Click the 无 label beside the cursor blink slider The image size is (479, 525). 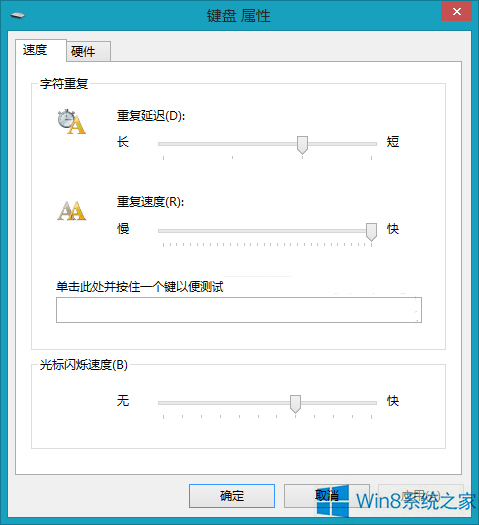coord(123,400)
